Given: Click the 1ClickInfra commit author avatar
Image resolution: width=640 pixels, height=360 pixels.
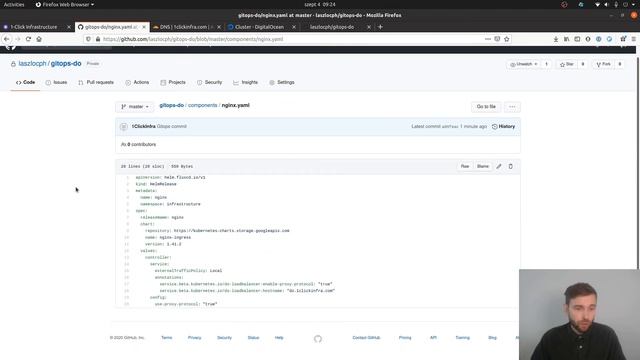Looking at the screenshot, I should 124,127.
